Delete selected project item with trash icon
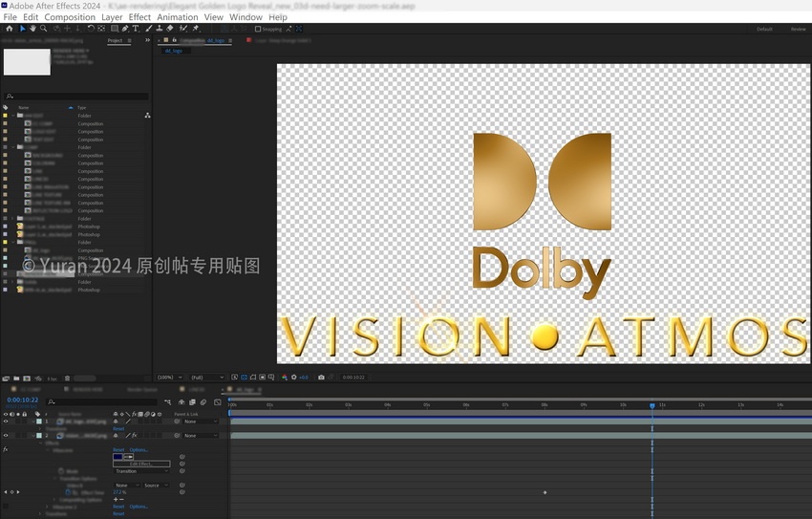The height and width of the screenshot is (519, 812). 67,378
